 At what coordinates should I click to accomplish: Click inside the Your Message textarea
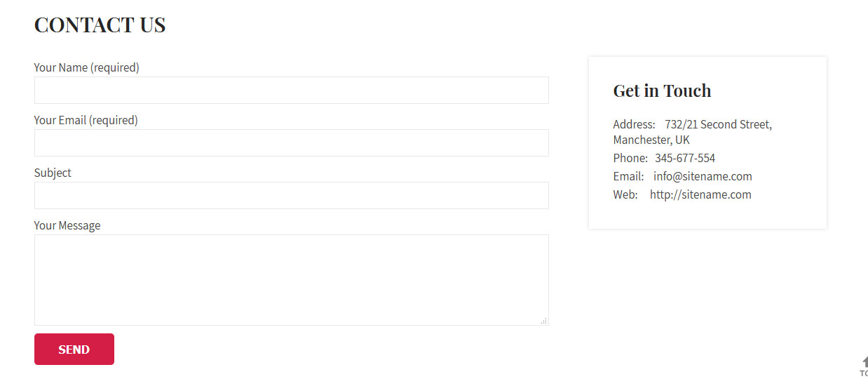click(291, 280)
